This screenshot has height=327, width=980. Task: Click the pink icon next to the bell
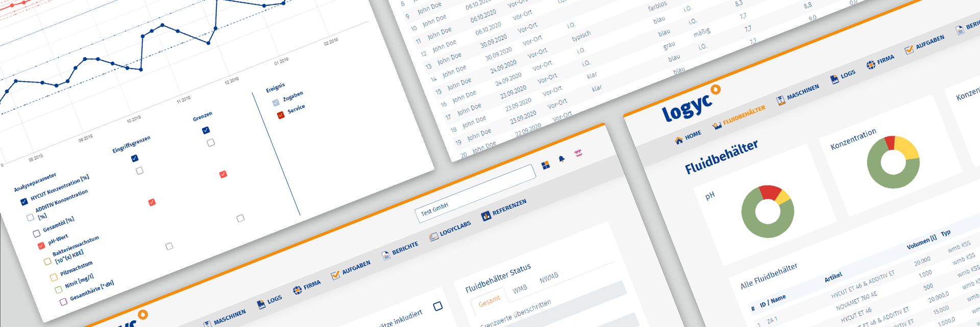[578, 152]
